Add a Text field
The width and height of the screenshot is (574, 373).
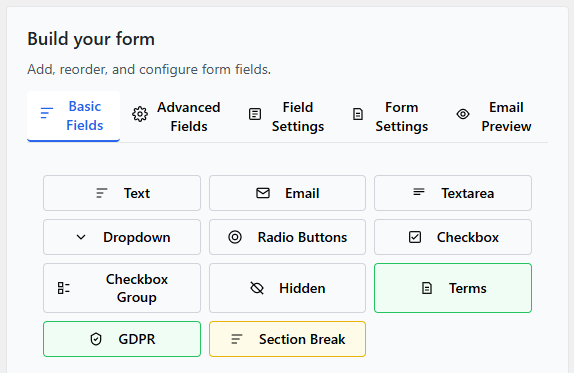click(x=122, y=193)
